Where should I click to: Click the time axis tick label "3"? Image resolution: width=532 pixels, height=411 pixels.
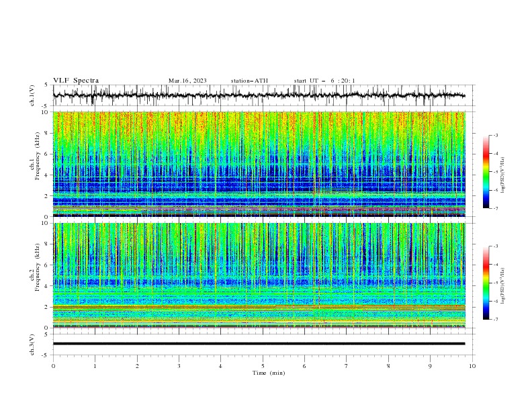pos(179,366)
